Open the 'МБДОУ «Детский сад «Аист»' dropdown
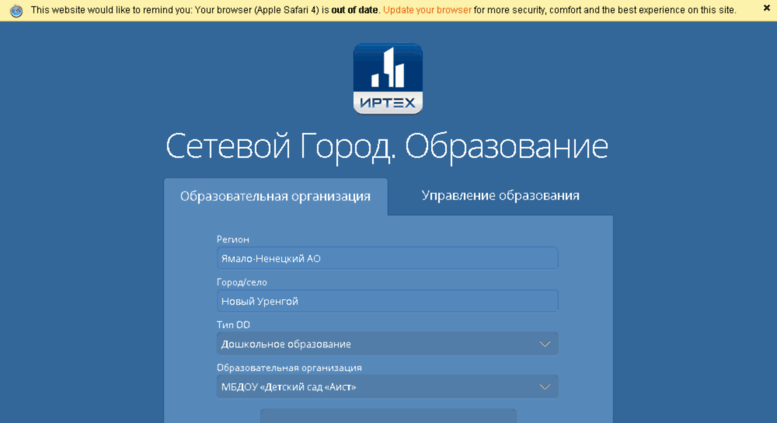The width and height of the screenshot is (777, 423). pyautogui.click(x=380, y=387)
